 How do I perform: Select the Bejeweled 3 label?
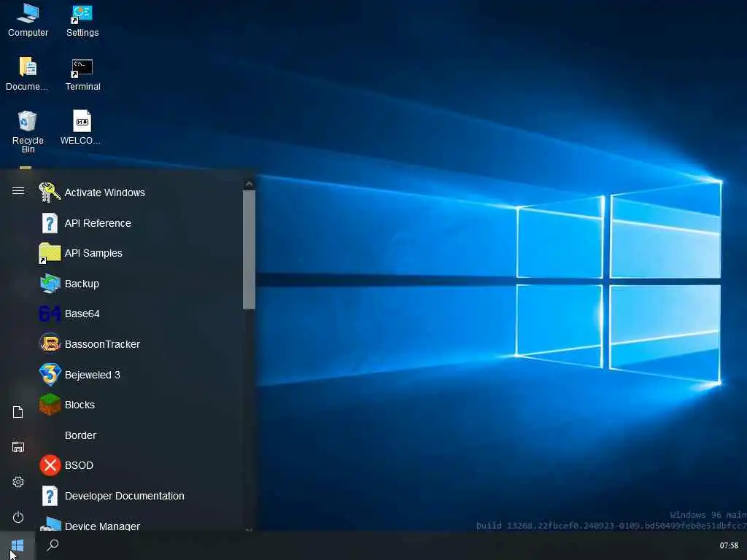point(93,375)
